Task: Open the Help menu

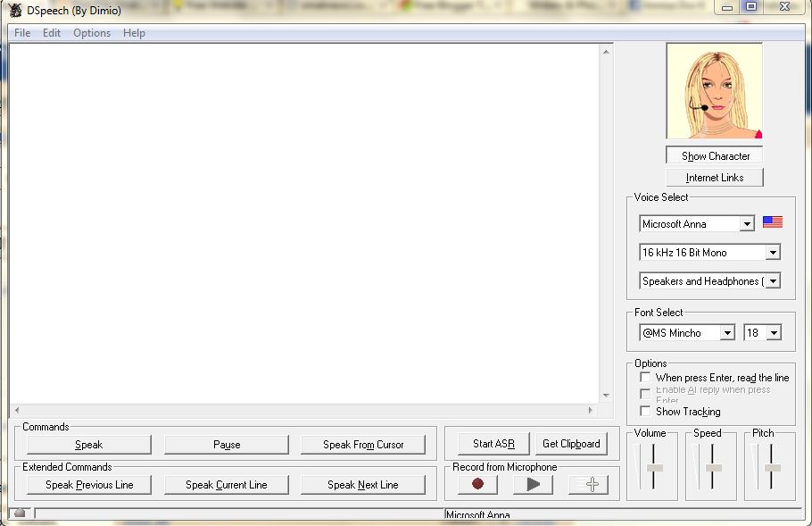Action: (x=134, y=33)
